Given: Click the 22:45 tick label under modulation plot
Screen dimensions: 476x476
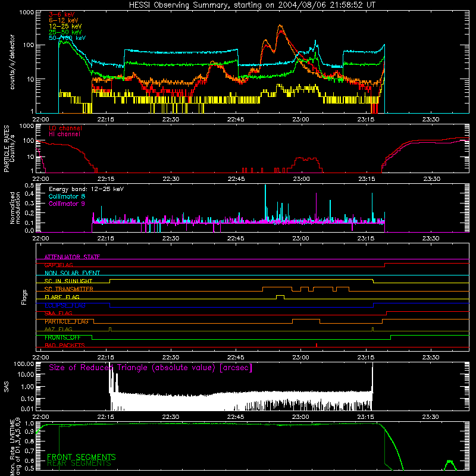Looking at the screenshot, I should [x=236, y=239].
